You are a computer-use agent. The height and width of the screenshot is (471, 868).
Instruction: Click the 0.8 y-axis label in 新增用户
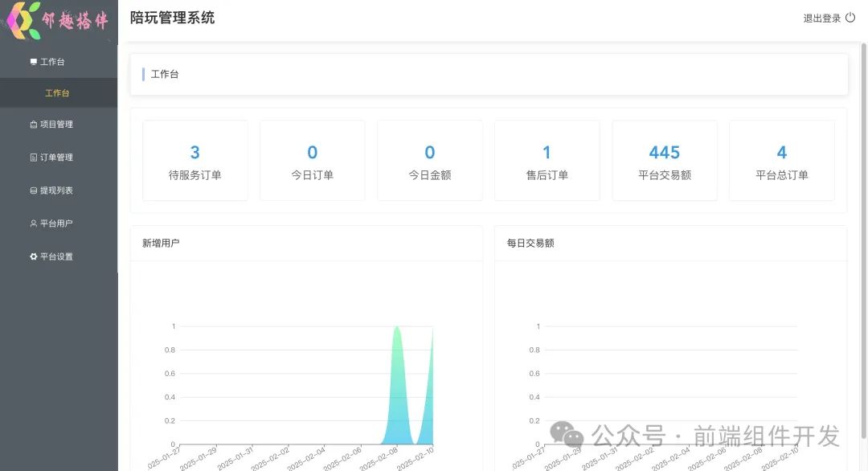(170, 350)
